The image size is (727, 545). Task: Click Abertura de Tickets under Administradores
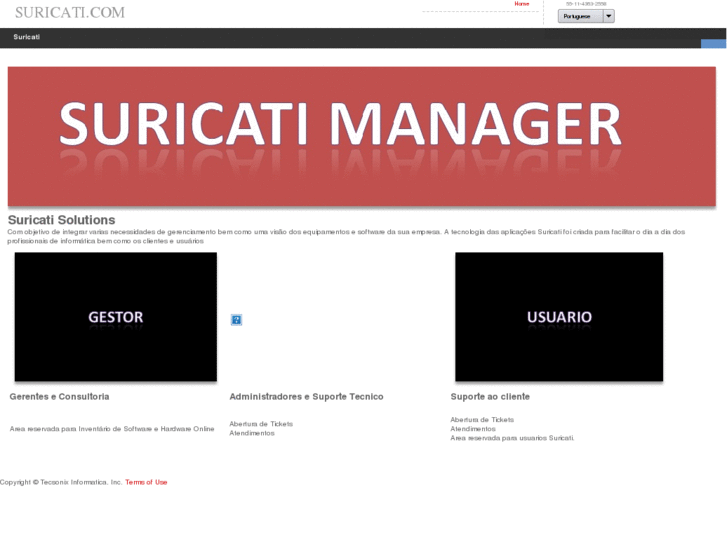(261, 424)
